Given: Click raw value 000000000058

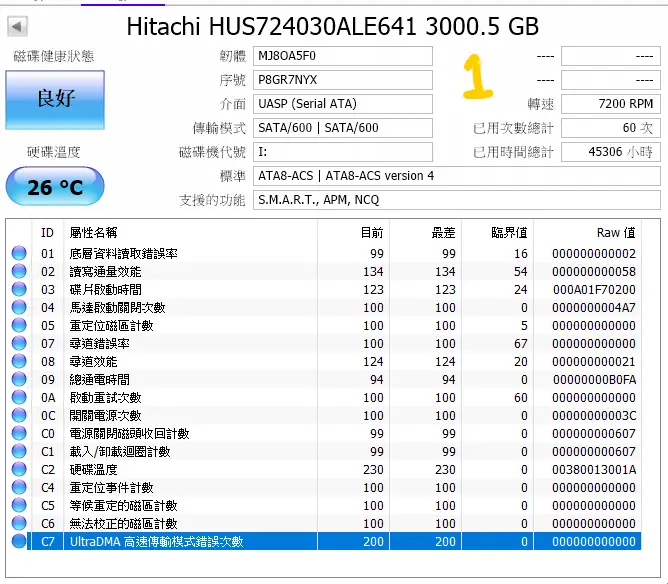Looking at the screenshot, I should (594, 271).
